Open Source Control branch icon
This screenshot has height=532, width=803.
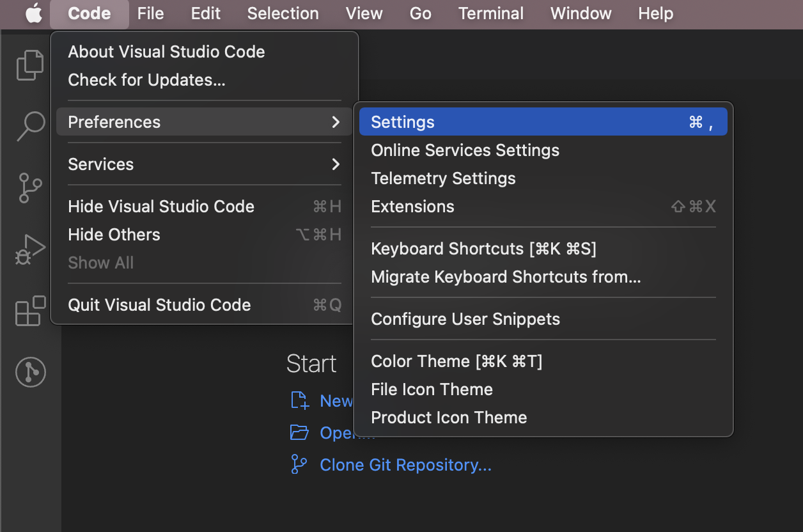tap(30, 188)
